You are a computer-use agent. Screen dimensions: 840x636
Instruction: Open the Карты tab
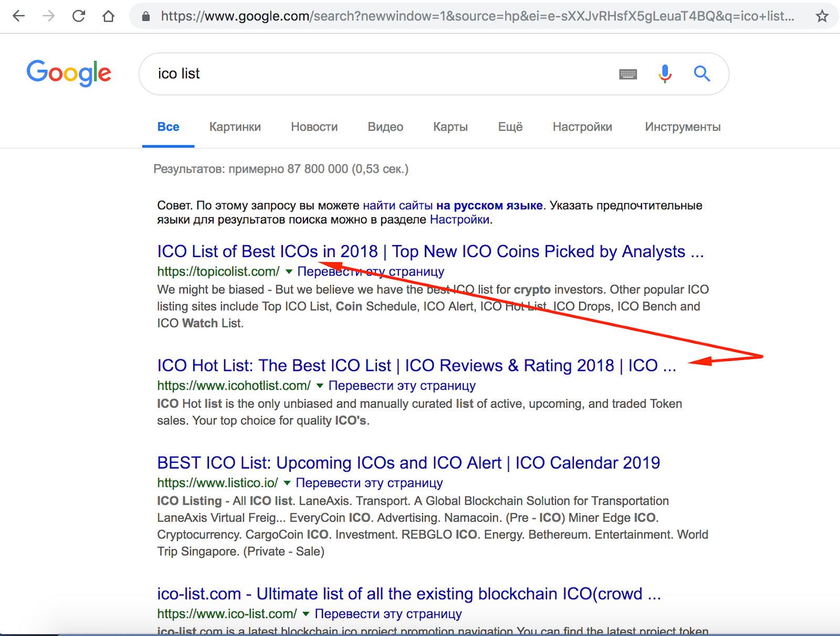450,127
